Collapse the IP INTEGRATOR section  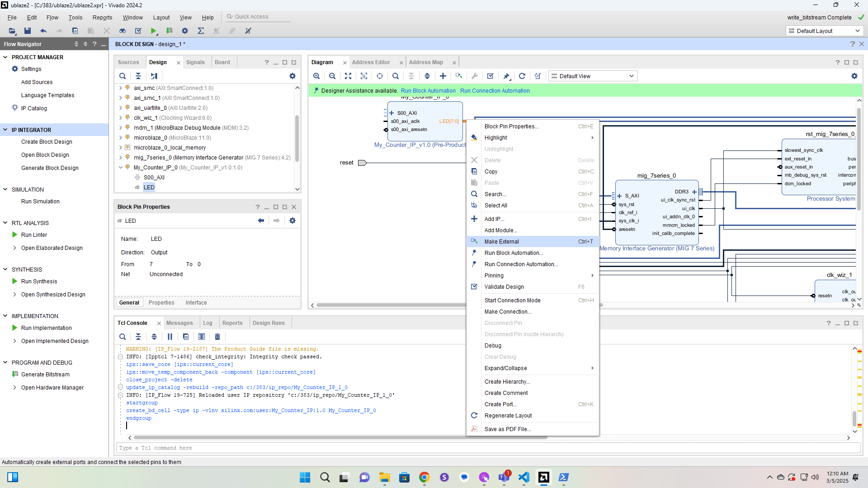pos(5,130)
